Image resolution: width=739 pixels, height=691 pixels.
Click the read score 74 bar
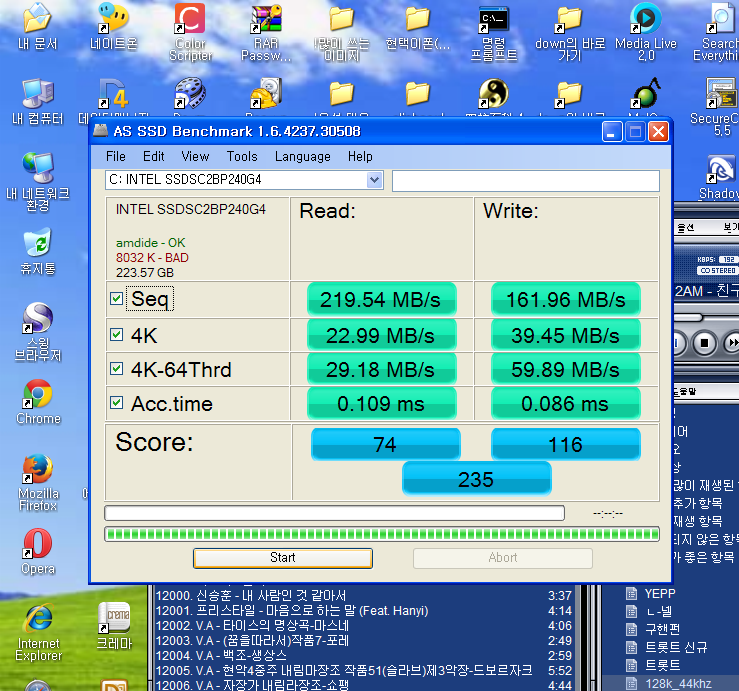click(x=386, y=444)
